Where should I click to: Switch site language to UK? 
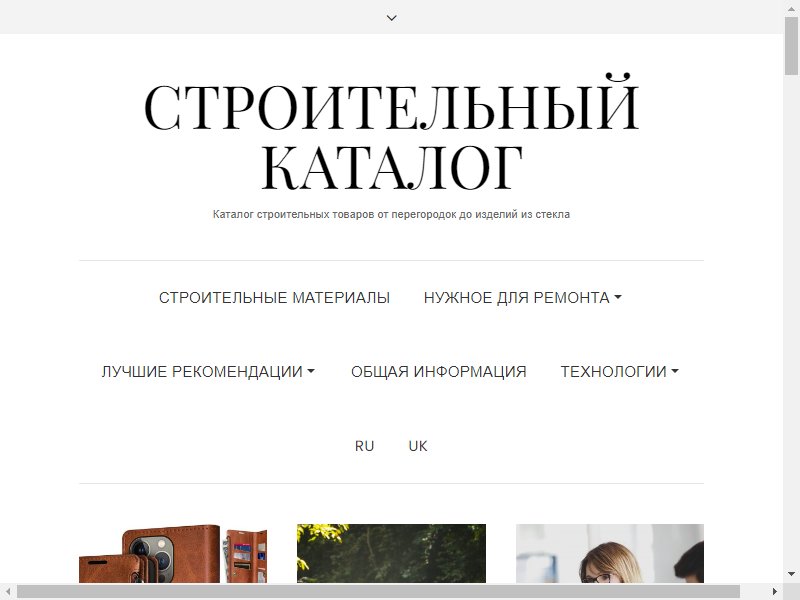pyautogui.click(x=418, y=446)
